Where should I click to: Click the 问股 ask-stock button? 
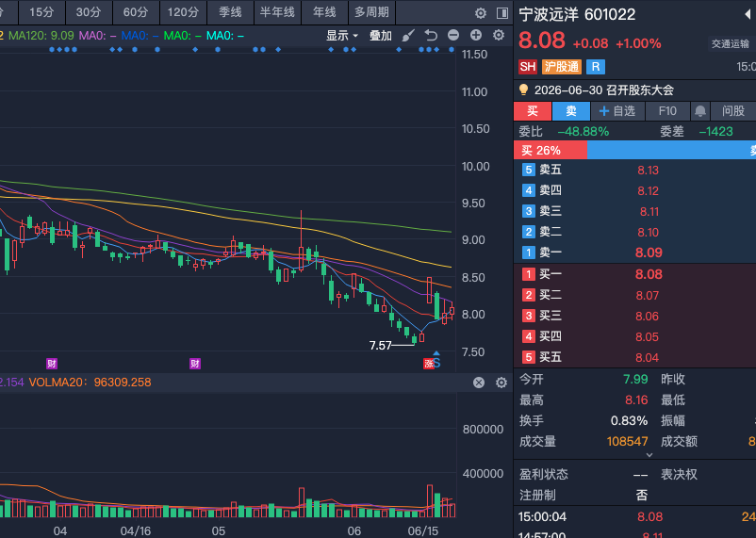(732, 111)
